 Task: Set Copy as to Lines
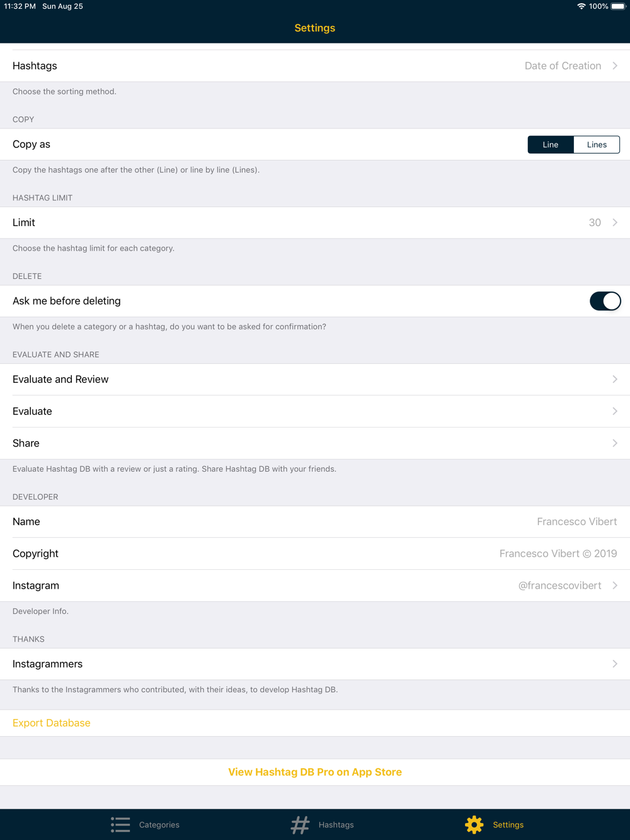pyautogui.click(x=597, y=144)
